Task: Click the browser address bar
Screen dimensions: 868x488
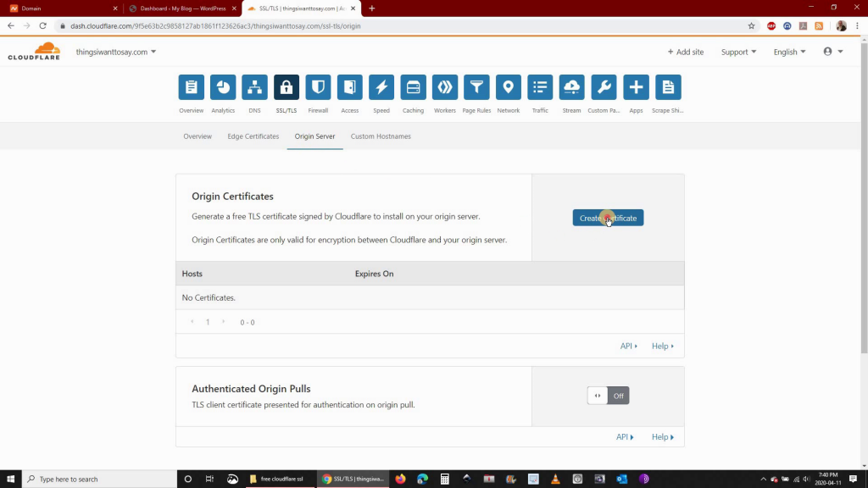Action: [398, 26]
